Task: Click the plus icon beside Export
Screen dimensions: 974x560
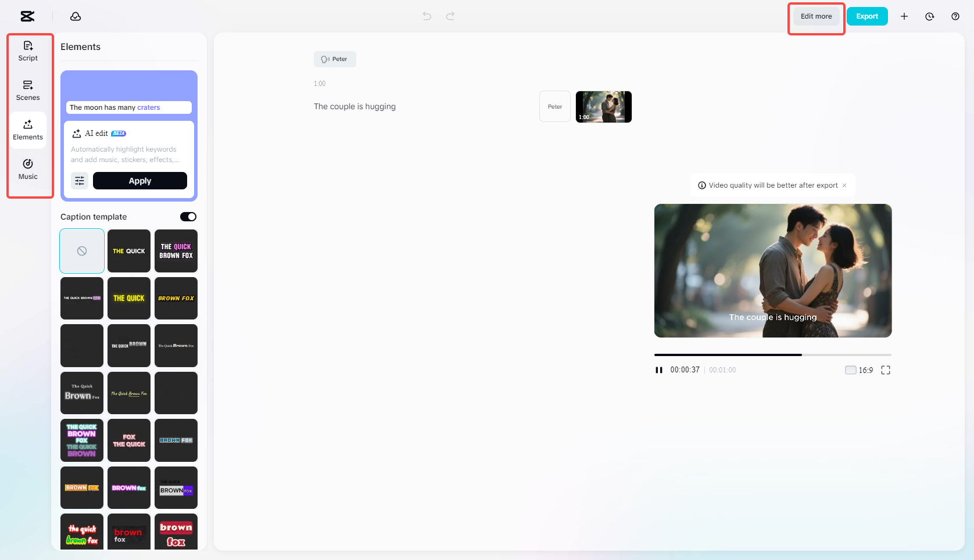Action: pos(904,16)
